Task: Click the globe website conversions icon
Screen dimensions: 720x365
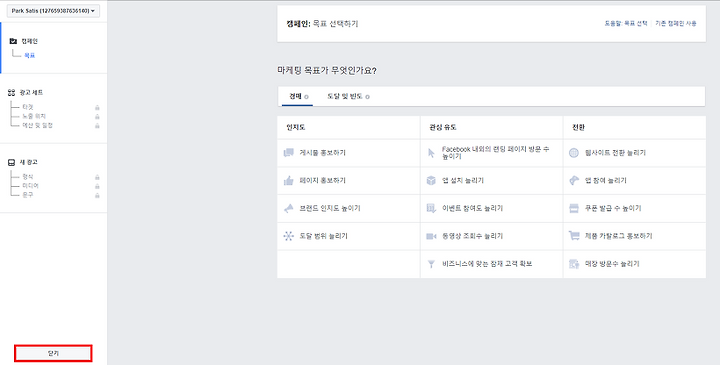Action: click(574, 153)
